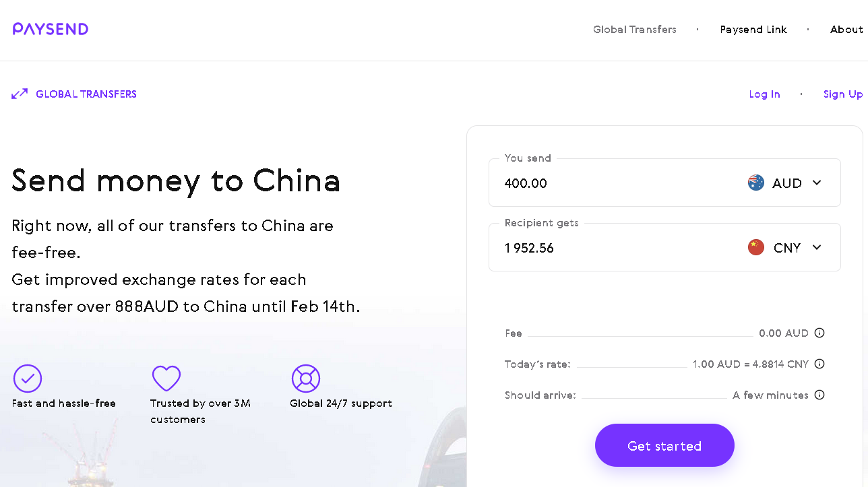Screen dimensions: 868x487
Task: Open the About menu item
Action: coord(846,30)
